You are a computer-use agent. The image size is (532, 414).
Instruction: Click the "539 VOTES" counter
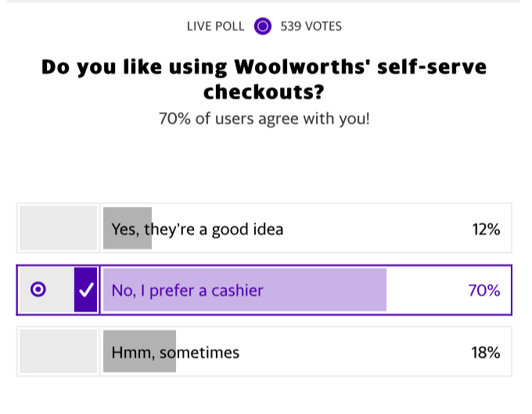(311, 27)
